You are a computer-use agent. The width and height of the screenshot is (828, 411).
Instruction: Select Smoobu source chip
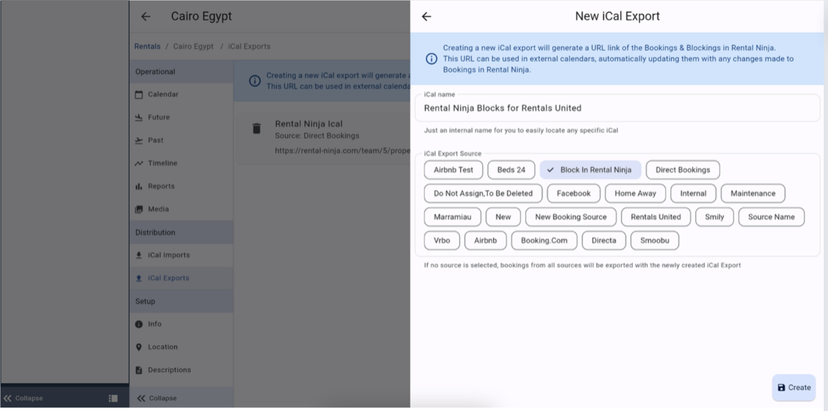[x=655, y=240]
